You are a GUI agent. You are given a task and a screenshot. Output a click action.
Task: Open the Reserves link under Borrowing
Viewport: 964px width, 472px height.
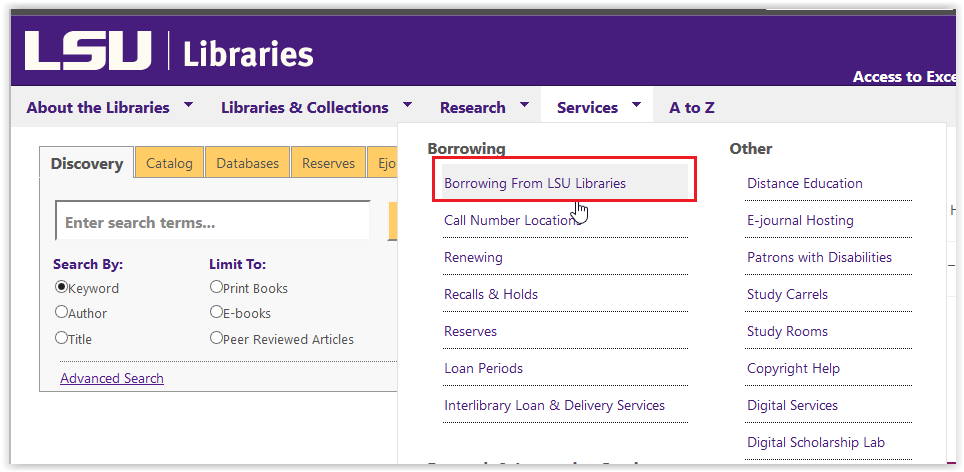pos(470,331)
